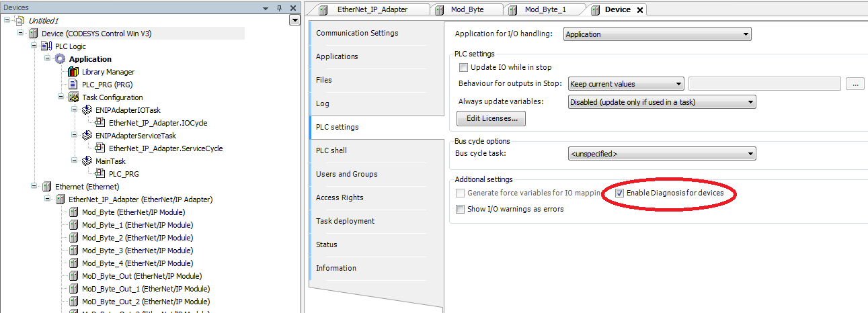Uncheck Enable Diagnosis for devices

coord(620,193)
